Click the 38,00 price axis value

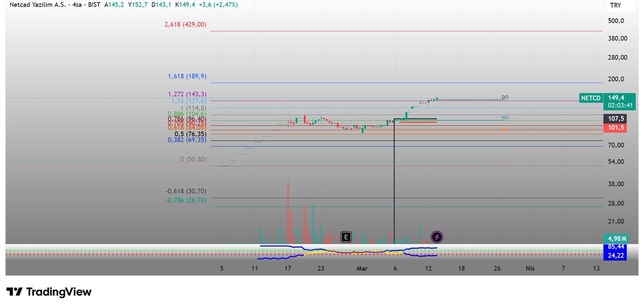(x=616, y=184)
